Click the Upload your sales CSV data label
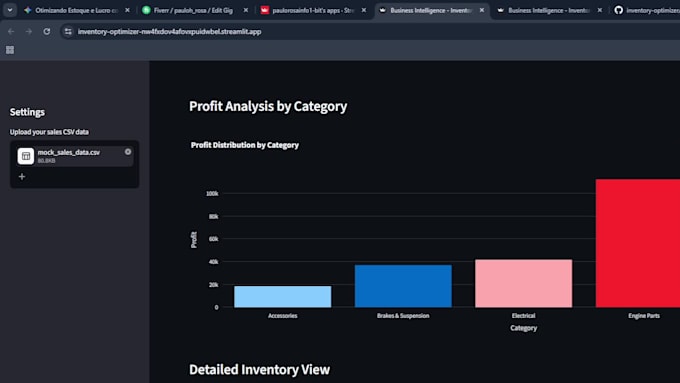 tap(49, 132)
